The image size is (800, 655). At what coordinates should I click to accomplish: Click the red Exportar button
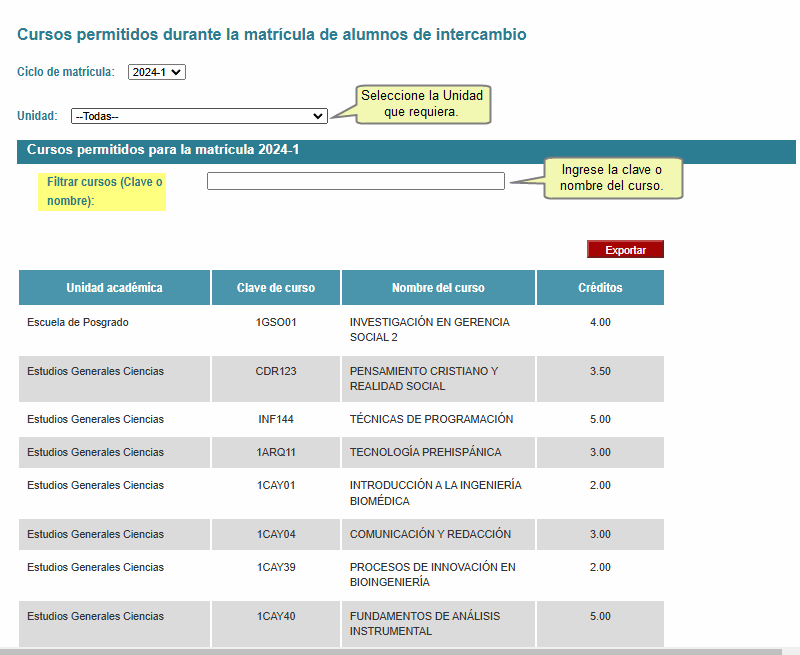click(x=625, y=249)
